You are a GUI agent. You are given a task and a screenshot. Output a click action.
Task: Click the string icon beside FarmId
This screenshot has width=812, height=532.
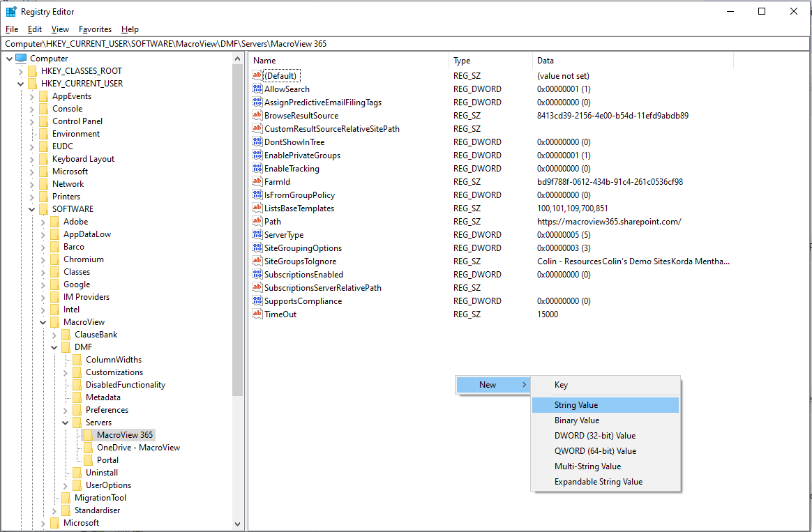[257, 182]
